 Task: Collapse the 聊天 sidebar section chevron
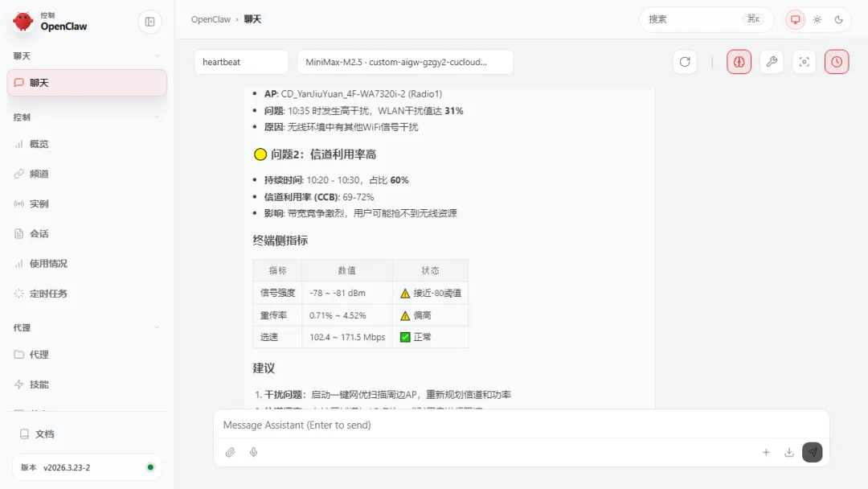click(x=157, y=56)
